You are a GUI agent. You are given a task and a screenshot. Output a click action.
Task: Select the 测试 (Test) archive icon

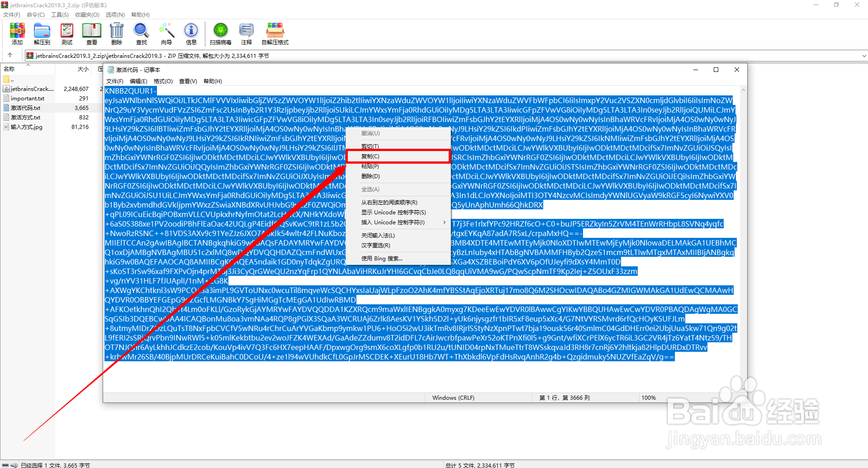coord(66,33)
